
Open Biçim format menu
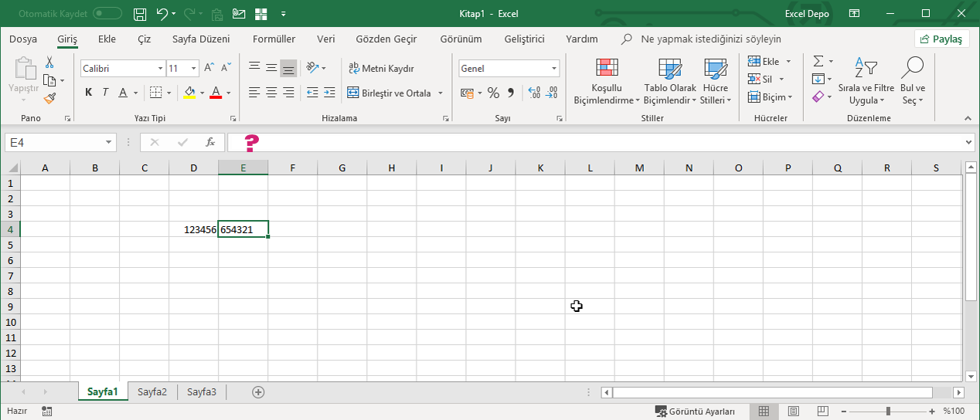click(770, 97)
